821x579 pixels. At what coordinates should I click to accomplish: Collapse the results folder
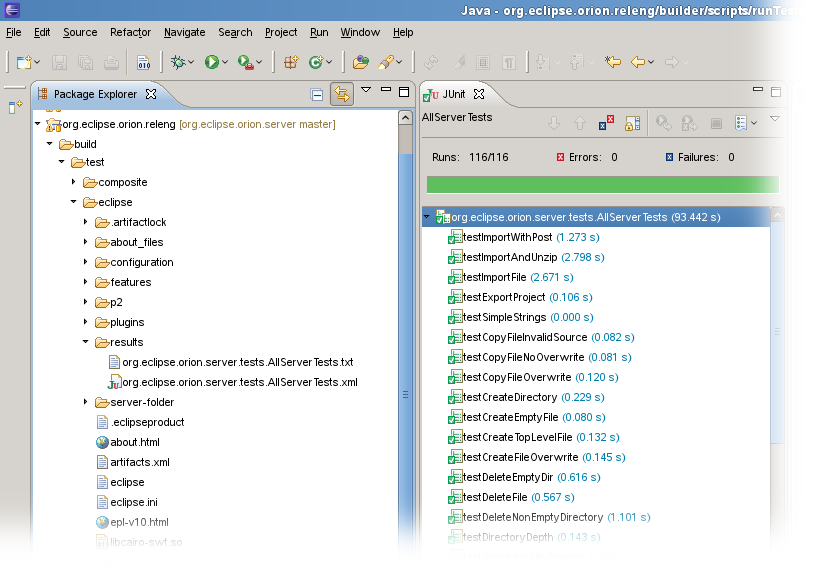tap(85, 342)
